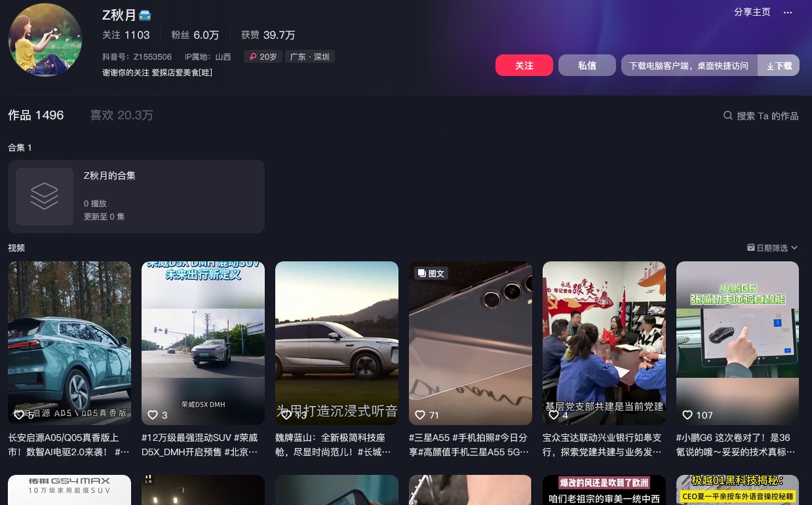Image resolution: width=812 pixels, height=505 pixels.
Task: Click bio text 谢谢你的关注 爱探店爱美食
Action: click(157, 73)
